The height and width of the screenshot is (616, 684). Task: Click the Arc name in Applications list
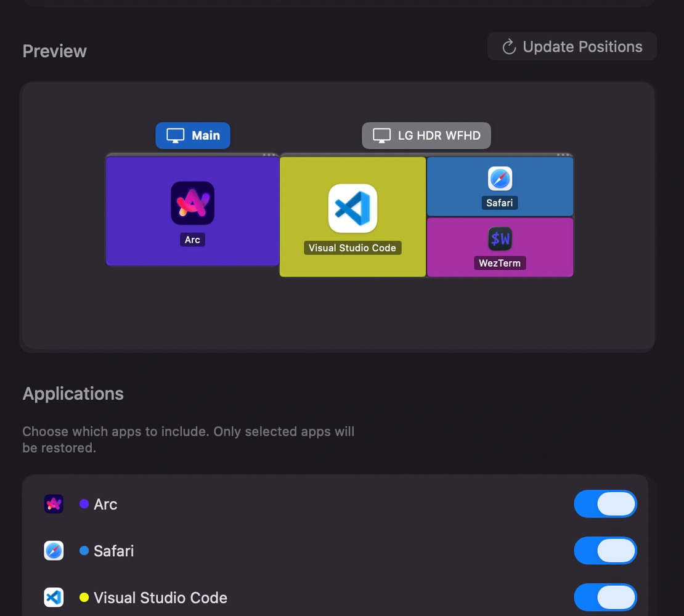105,505
